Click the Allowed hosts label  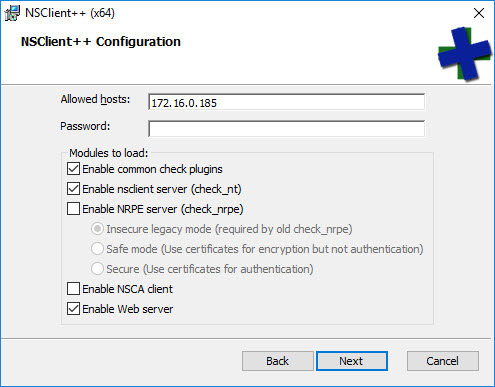95,99
